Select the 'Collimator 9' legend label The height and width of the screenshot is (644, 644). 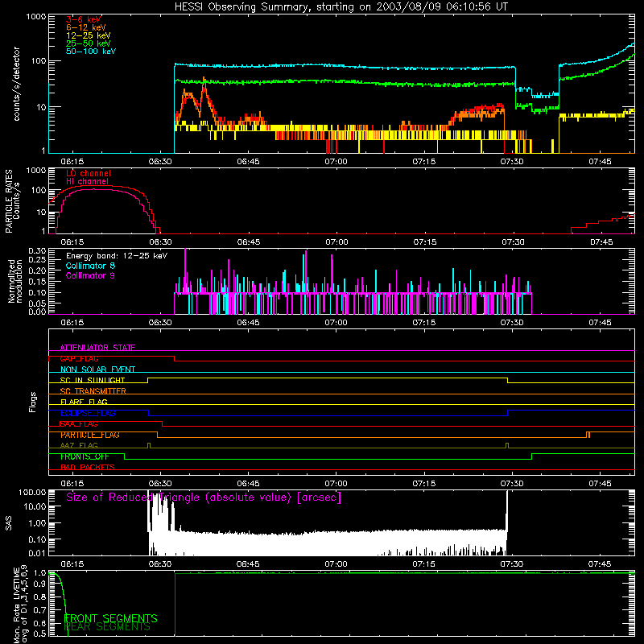90,275
